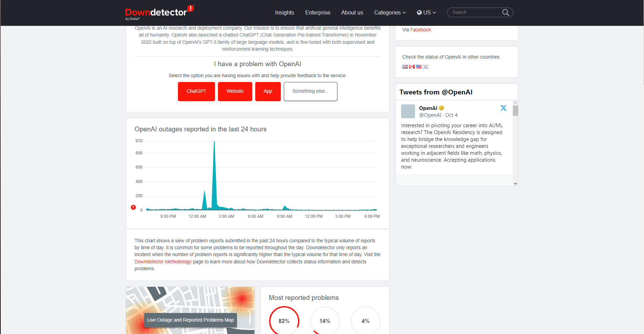Click the 'I have a problem with OpenAI' heading

(x=257, y=64)
